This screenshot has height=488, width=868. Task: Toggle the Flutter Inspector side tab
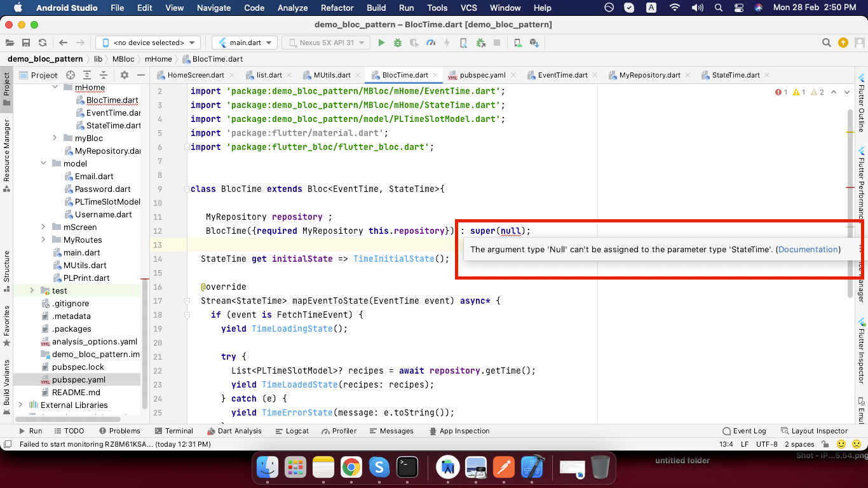point(862,349)
